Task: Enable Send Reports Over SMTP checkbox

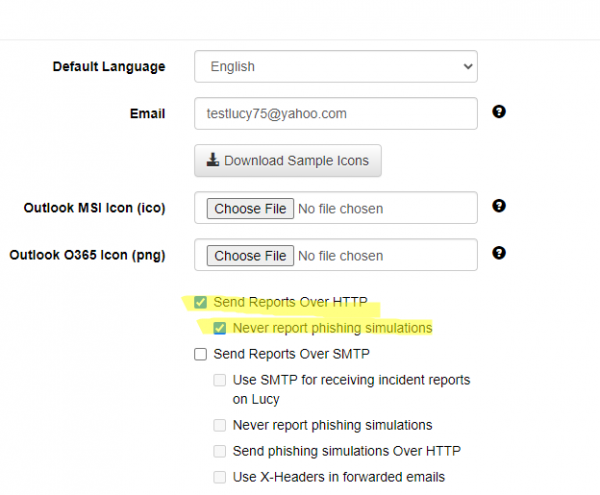Action: tap(200, 354)
